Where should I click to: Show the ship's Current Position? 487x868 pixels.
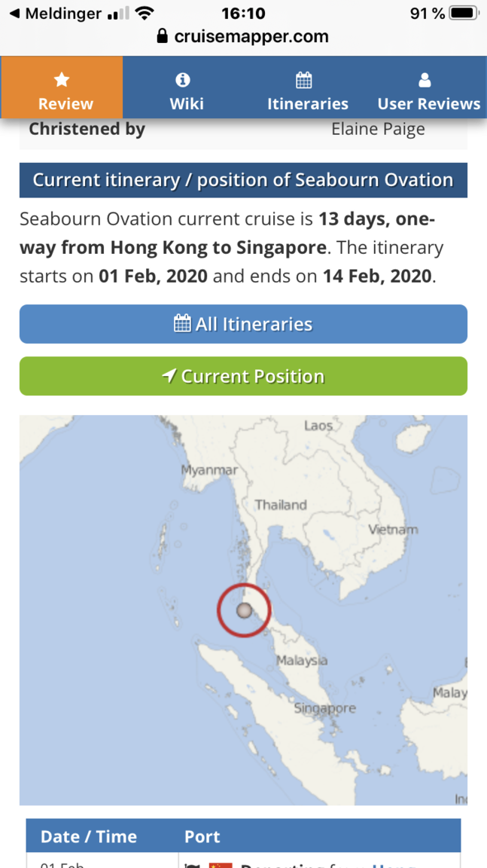point(243,376)
